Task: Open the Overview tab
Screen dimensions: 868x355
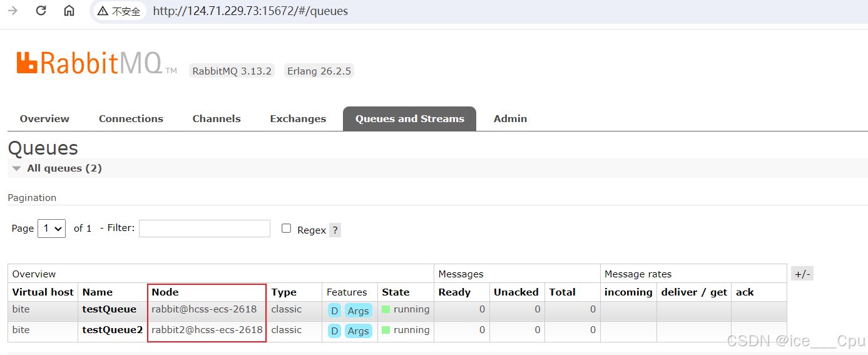Action: click(x=44, y=119)
